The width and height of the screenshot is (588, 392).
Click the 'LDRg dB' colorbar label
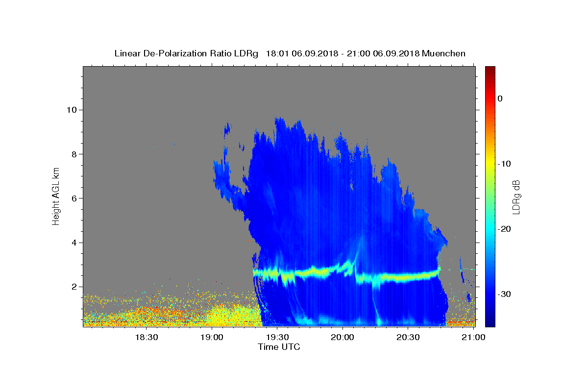(x=516, y=196)
